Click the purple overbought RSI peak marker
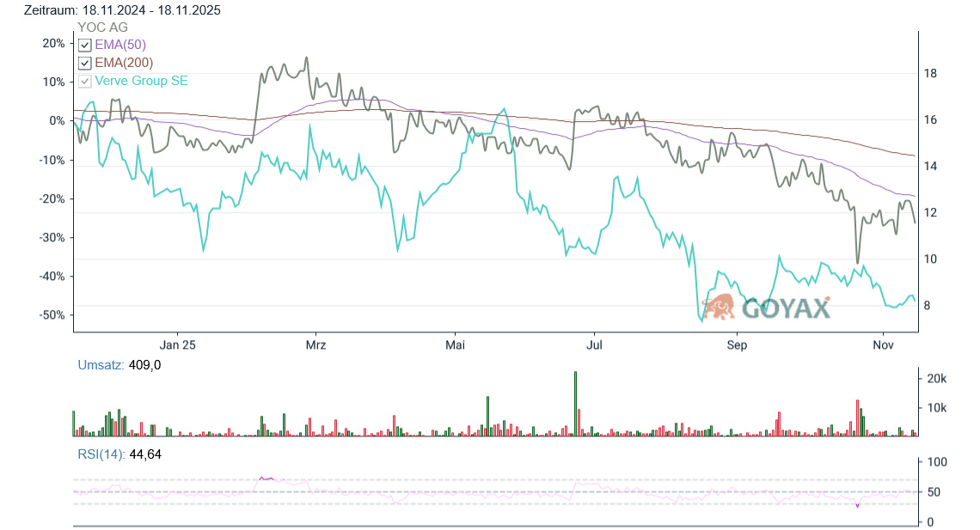This screenshot has width=980, height=530. point(266,478)
